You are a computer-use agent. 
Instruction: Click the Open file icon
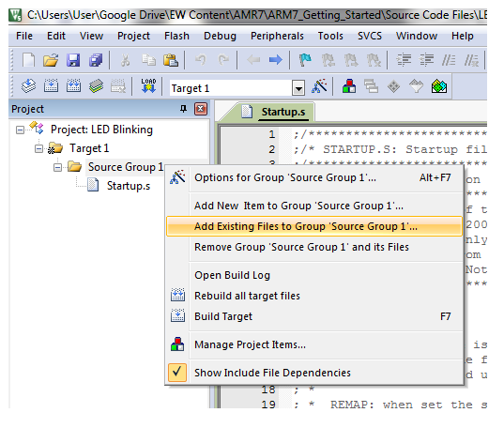(x=51, y=60)
